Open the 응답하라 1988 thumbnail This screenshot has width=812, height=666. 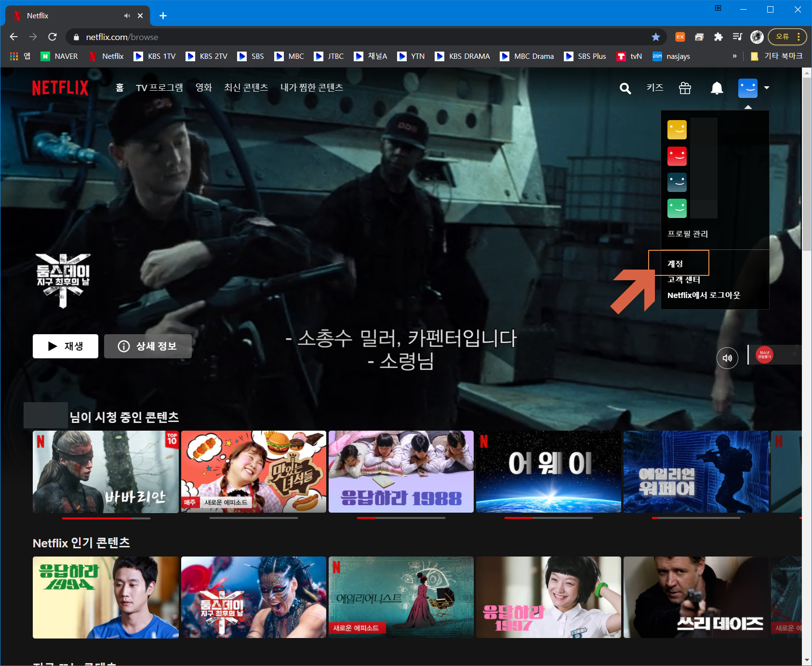click(401, 472)
